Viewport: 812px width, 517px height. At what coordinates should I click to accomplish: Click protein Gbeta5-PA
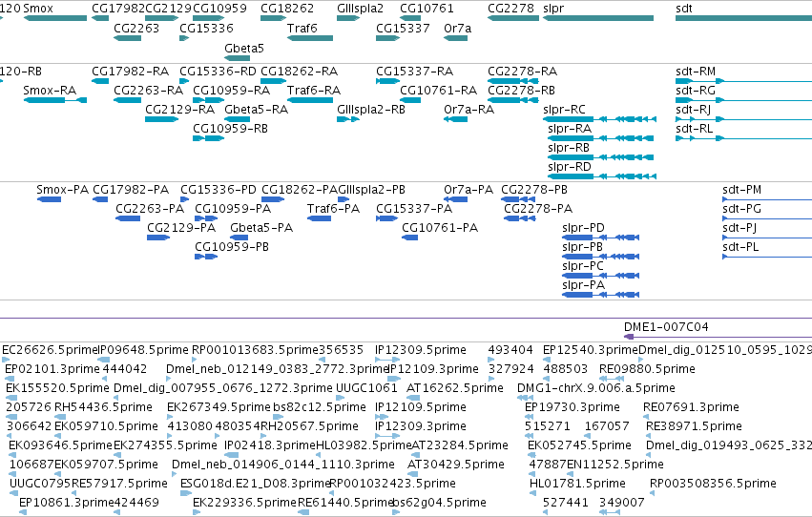[239, 238]
